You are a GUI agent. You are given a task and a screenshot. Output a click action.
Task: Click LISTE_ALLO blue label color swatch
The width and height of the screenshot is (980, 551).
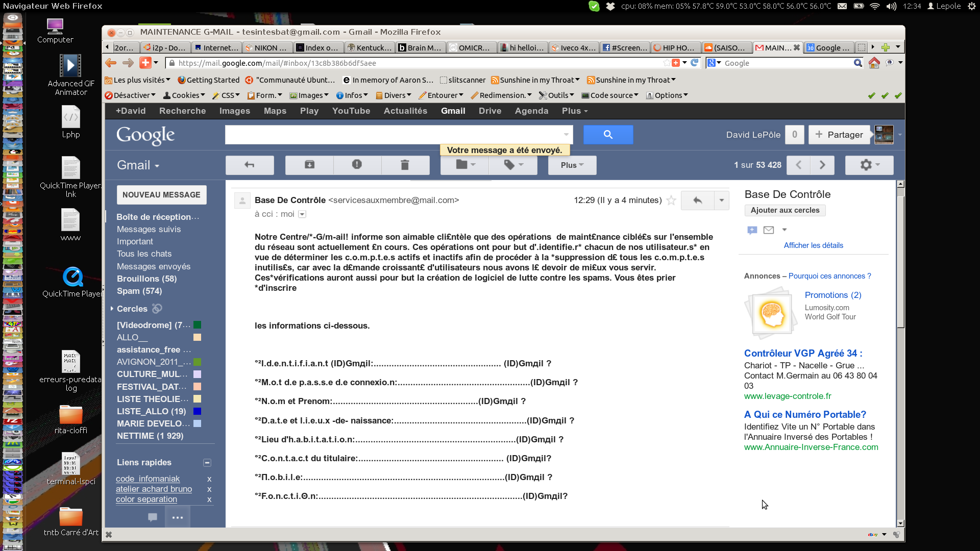197,411
